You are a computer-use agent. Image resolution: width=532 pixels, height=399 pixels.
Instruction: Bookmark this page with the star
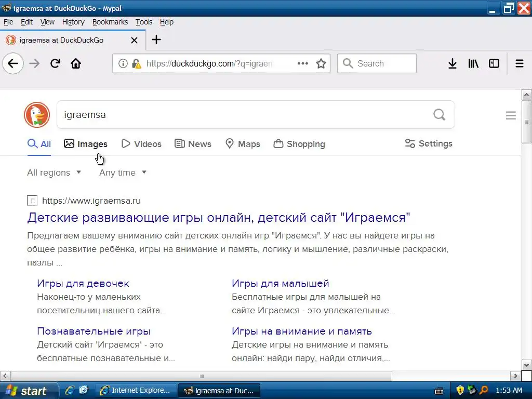[x=321, y=63]
